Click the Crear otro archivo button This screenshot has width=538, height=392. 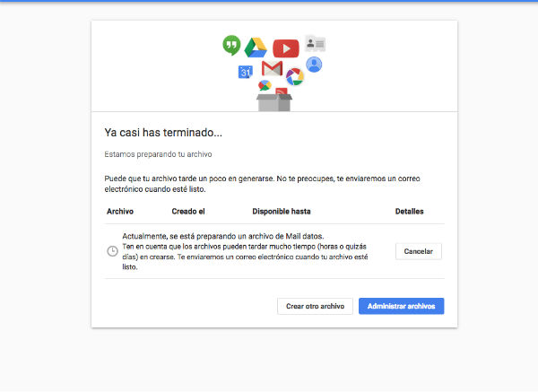(x=315, y=306)
